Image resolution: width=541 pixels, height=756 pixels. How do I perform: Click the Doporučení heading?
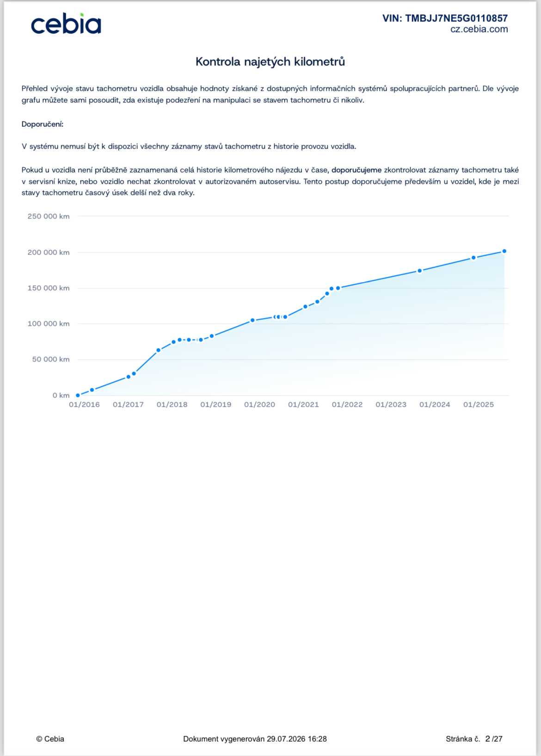pos(43,124)
